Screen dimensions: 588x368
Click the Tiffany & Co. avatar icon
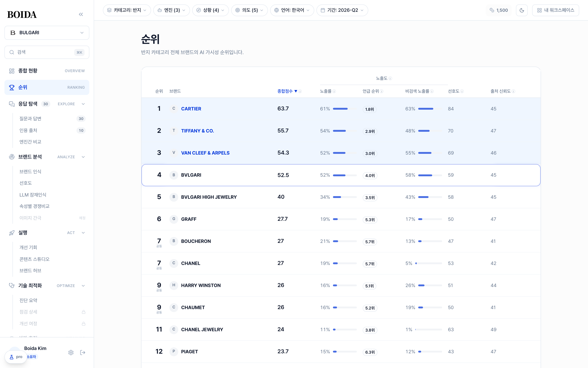[x=174, y=131]
